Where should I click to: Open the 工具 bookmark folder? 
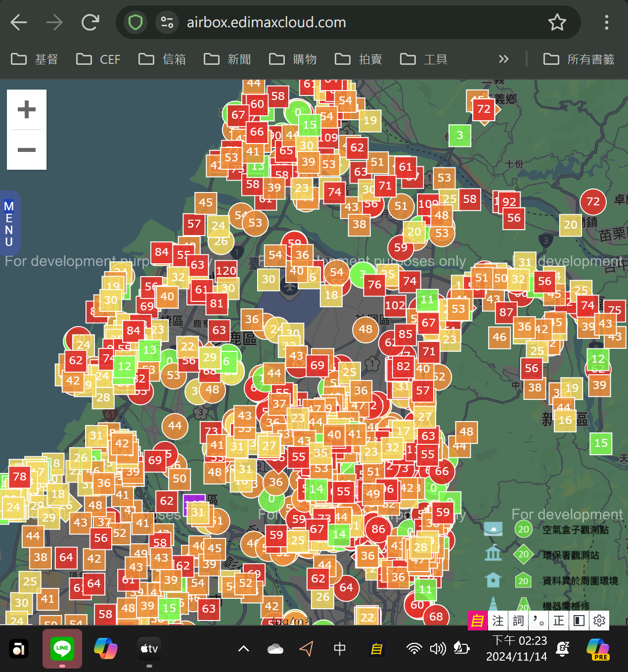click(423, 59)
